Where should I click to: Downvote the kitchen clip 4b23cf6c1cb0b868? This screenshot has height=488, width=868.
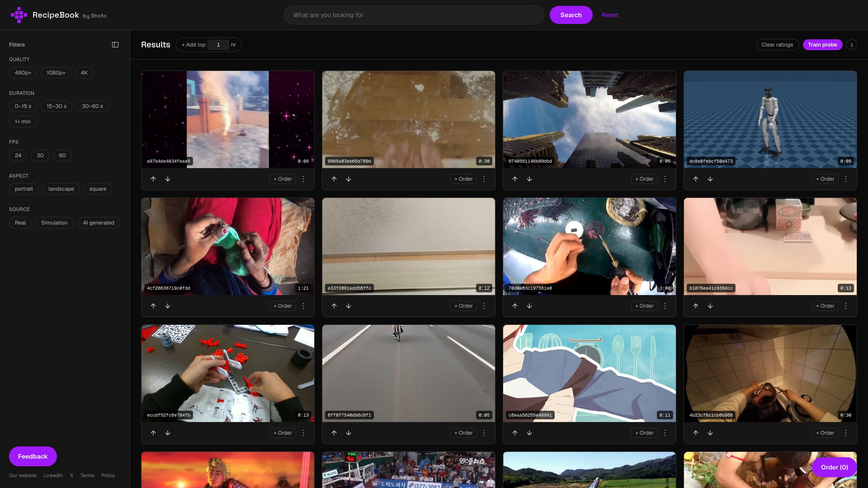710,433
